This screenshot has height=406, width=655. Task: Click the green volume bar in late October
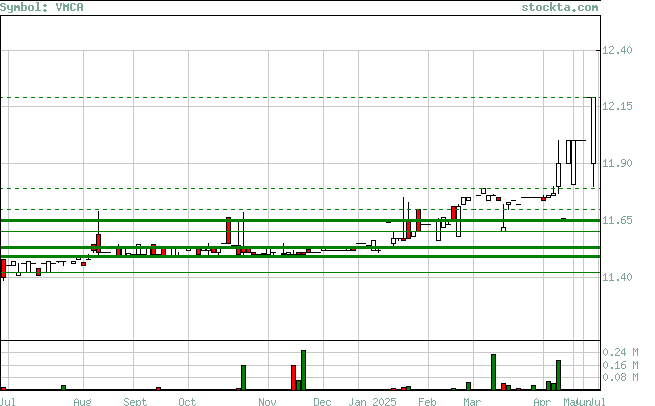tap(244, 378)
